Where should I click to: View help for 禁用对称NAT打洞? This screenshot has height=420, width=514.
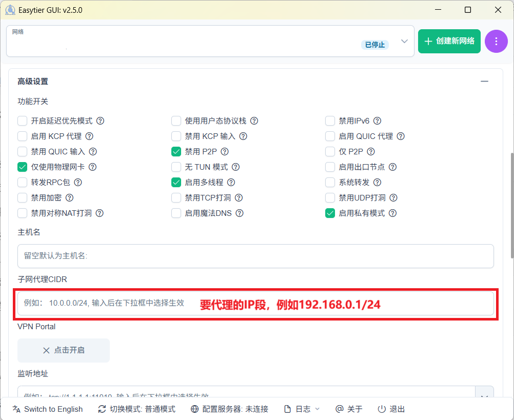[x=100, y=213]
